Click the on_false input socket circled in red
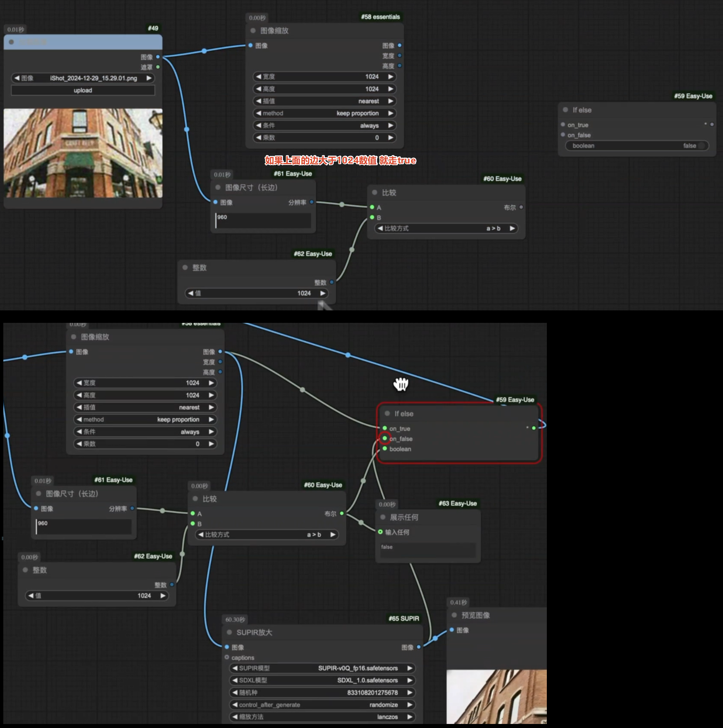 tap(385, 438)
